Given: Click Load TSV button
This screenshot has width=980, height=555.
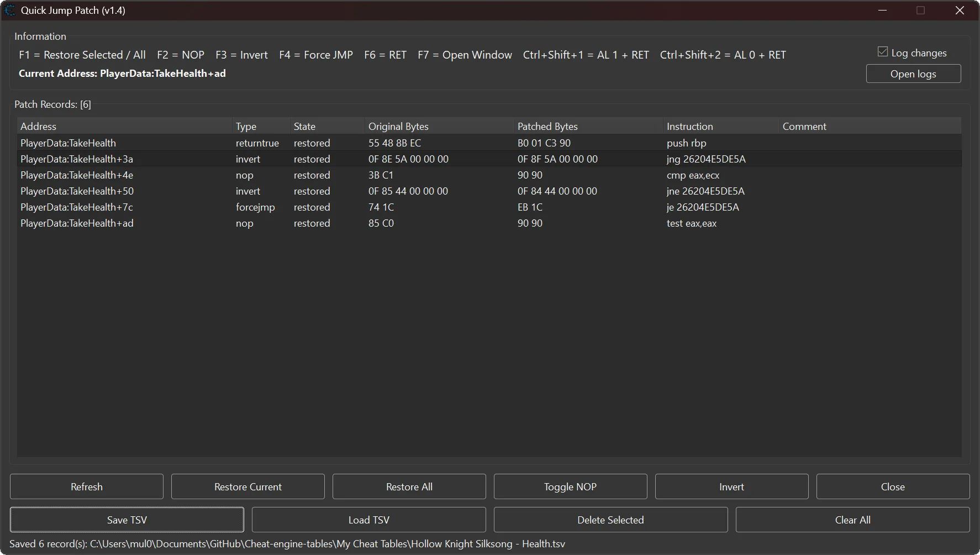Looking at the screenshot, I should [x=369, y=520].
